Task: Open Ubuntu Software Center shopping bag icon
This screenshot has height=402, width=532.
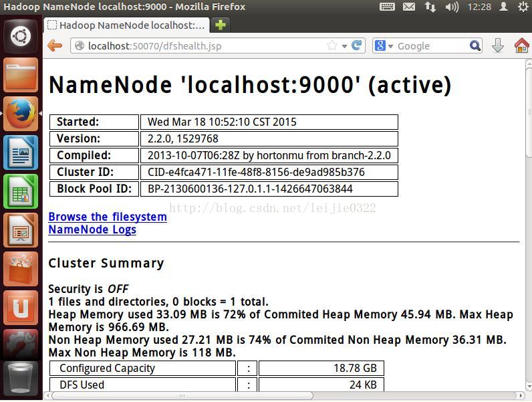Action: point(21,269)
